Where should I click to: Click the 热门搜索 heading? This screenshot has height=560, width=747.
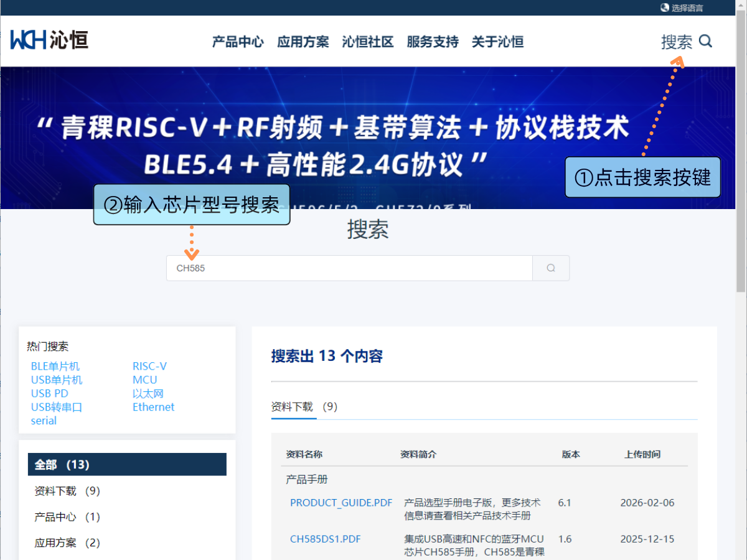pos(47,347)
